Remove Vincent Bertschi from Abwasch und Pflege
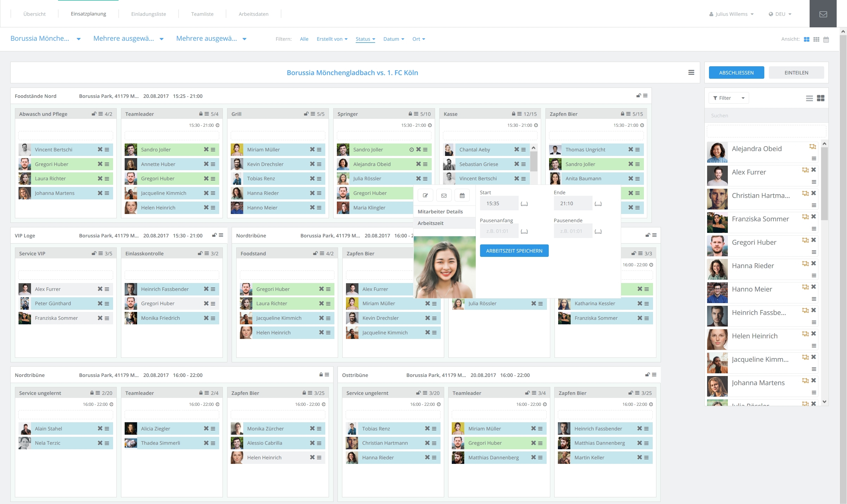 pos(100,150)
